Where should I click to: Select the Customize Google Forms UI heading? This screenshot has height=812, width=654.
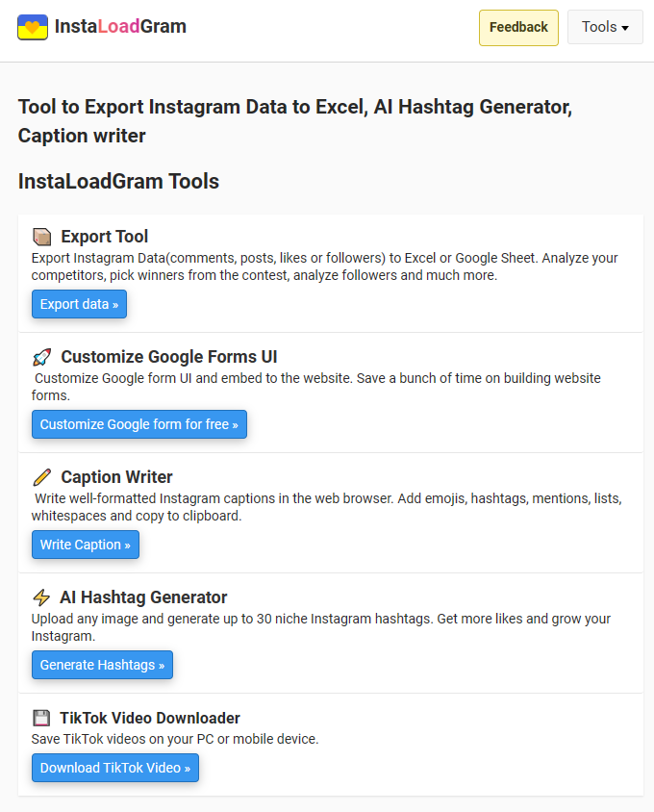pyautogui.click(x=168, y=357)
